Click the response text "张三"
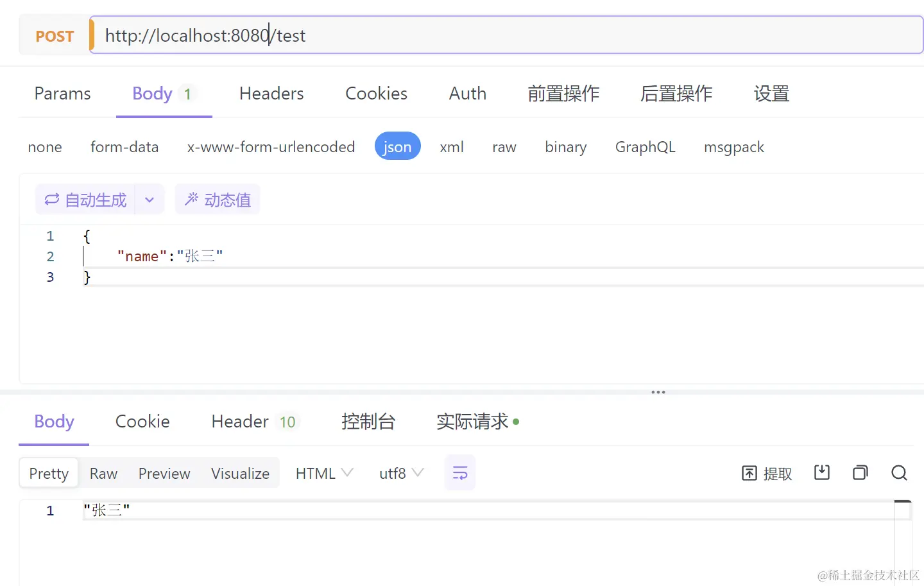Screen dimensions: 924x586 (107, 511)
